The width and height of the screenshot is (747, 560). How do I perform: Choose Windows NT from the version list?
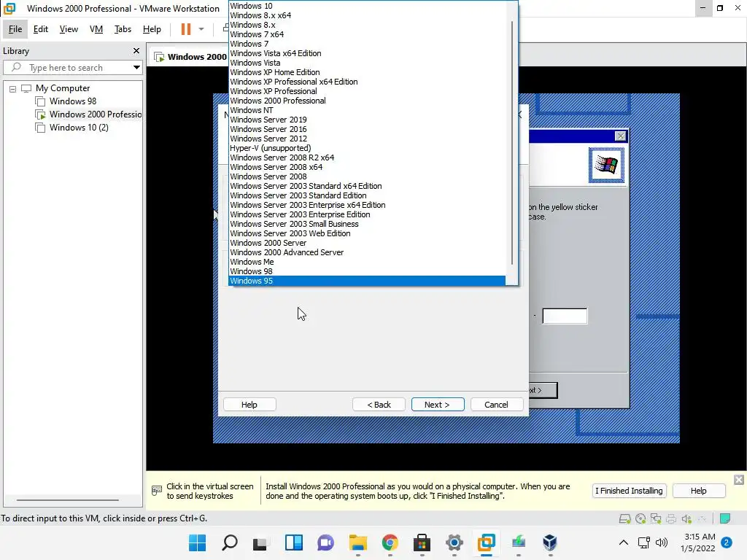(x=367, y=110)
